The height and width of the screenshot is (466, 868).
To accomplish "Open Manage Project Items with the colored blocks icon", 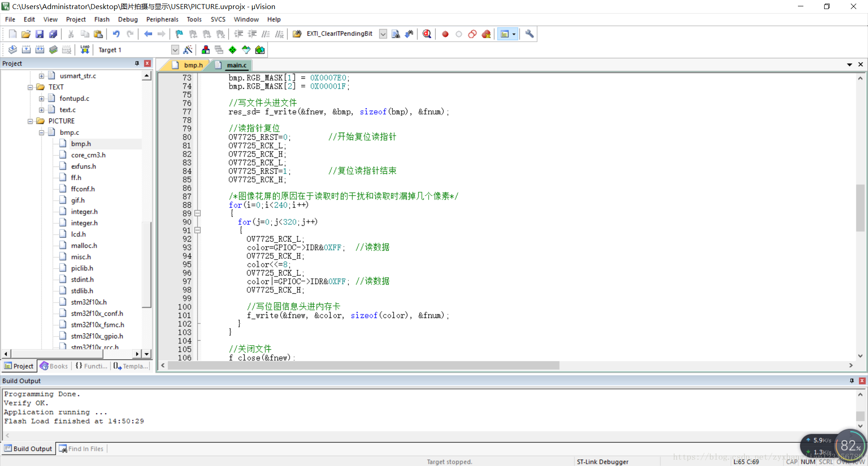I will point(206,50).
